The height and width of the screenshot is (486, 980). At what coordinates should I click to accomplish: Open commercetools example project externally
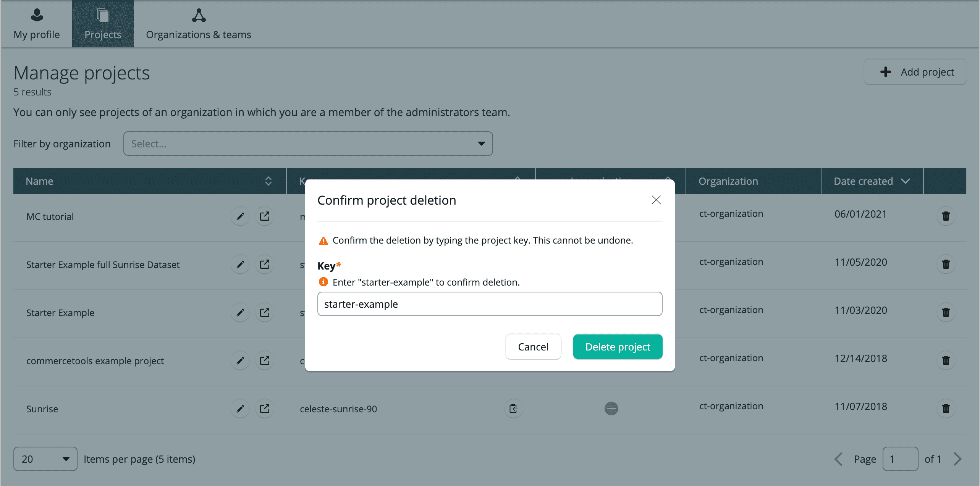click(264, 361)
